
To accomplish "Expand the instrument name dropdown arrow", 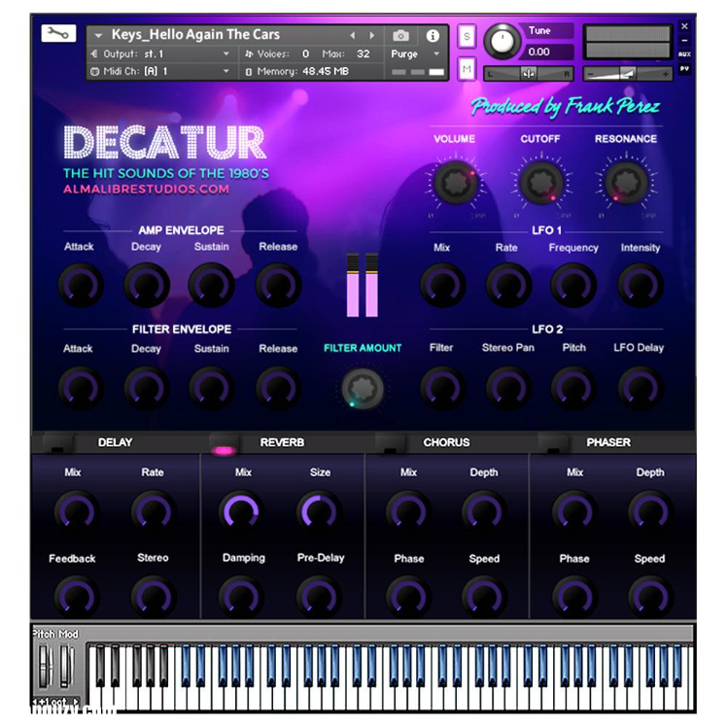I will pyautogui.click(x=98, y=35).
